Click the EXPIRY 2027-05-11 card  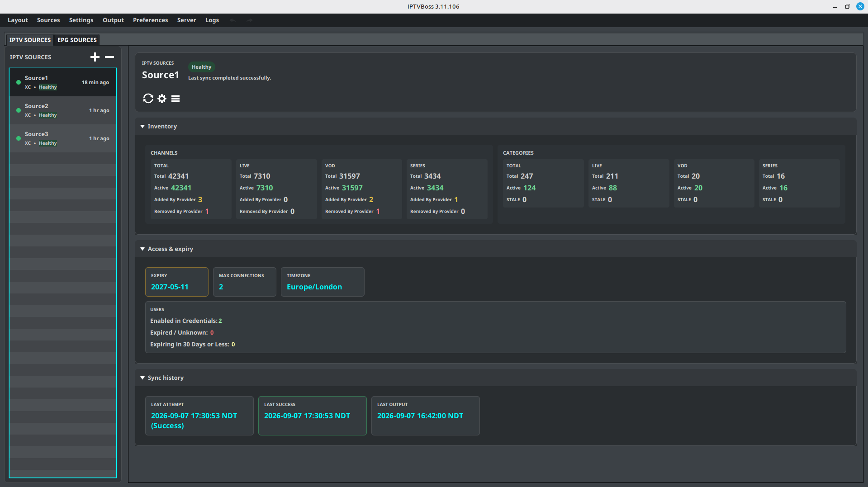pos(176,282)
